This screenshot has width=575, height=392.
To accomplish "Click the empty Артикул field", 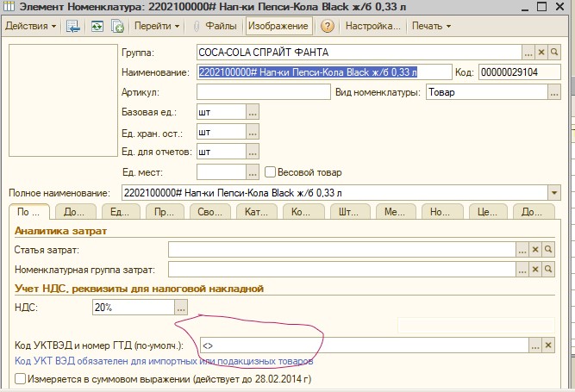I will [263, 92].
